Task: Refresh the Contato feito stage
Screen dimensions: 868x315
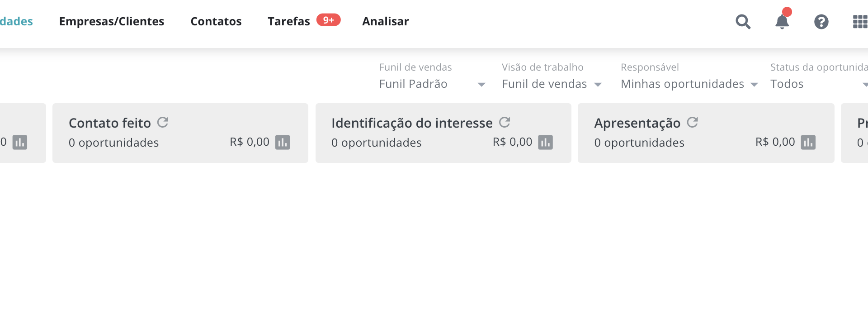Action: tap(163, 122)
